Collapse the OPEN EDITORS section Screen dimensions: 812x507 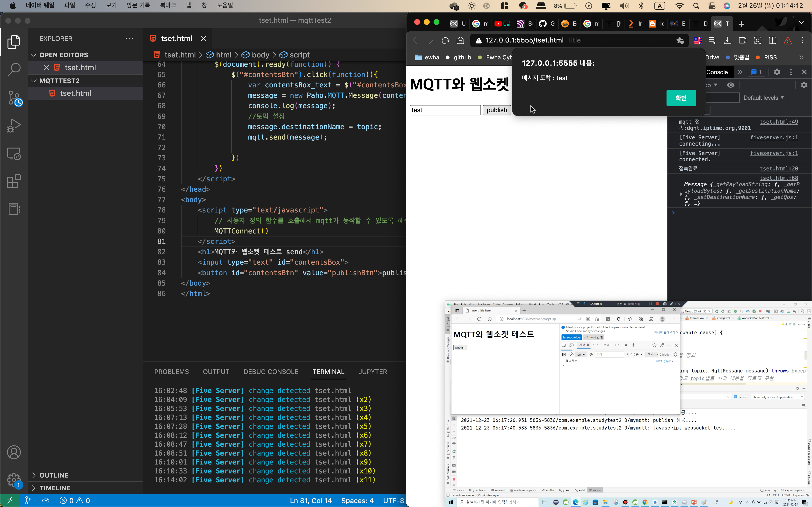34,55
